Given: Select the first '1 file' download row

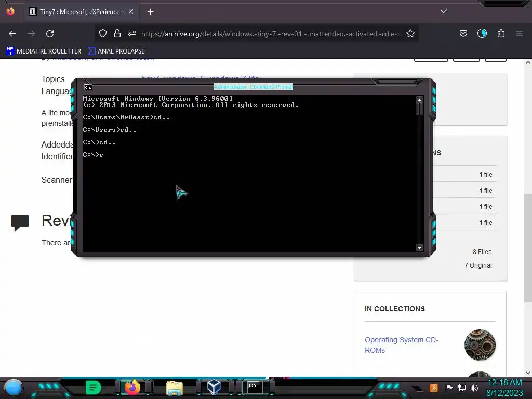Looking at the screenshot, I should (486, 175).
